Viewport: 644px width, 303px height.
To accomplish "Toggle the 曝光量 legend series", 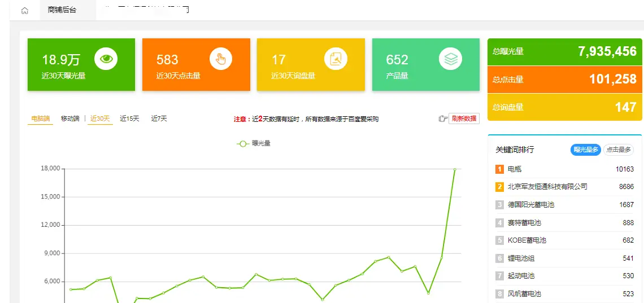I will pos(254,143).
